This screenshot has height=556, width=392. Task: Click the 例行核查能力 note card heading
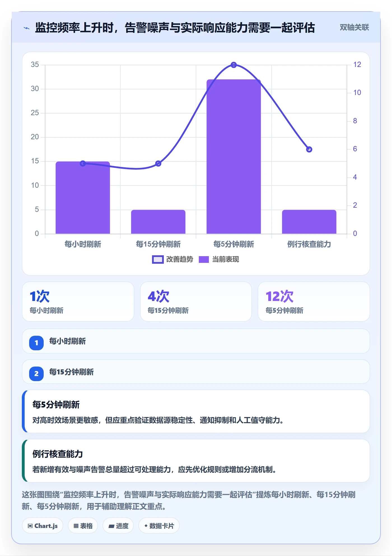point(58,454)
